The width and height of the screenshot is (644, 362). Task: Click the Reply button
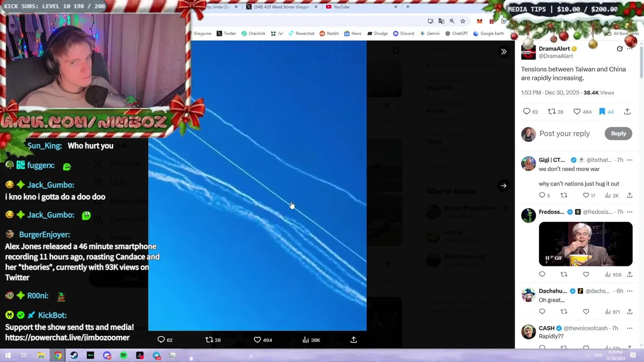click(618, 134)
